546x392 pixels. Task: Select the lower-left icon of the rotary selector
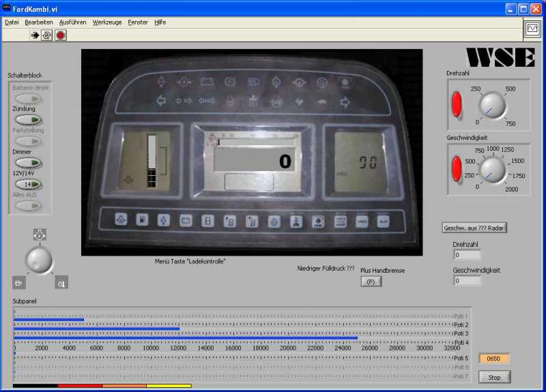(19, 282)
